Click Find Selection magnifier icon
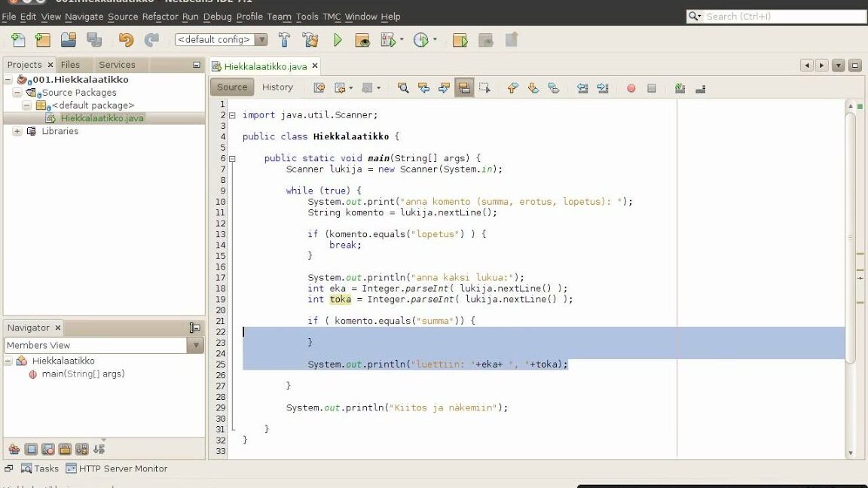 403,88
